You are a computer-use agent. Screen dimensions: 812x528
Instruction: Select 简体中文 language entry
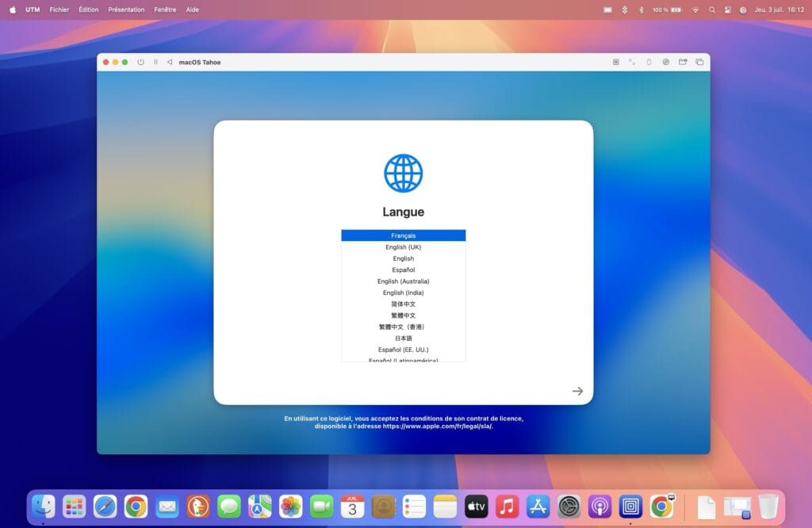[x=404, y=304]
